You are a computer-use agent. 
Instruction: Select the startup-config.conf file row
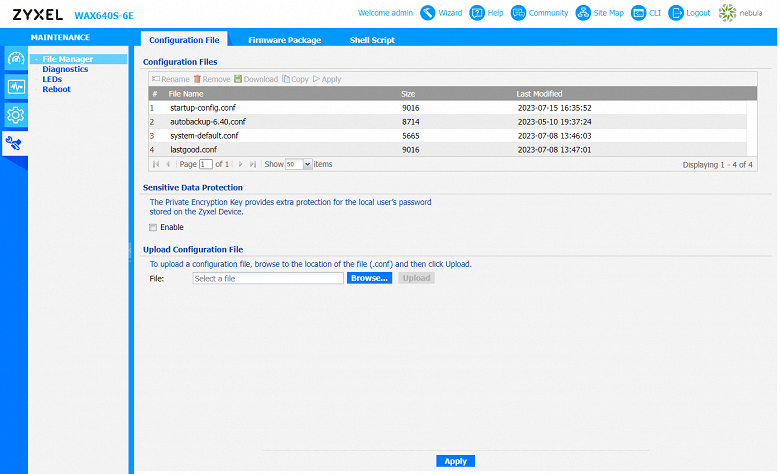(x=448, y=108)
